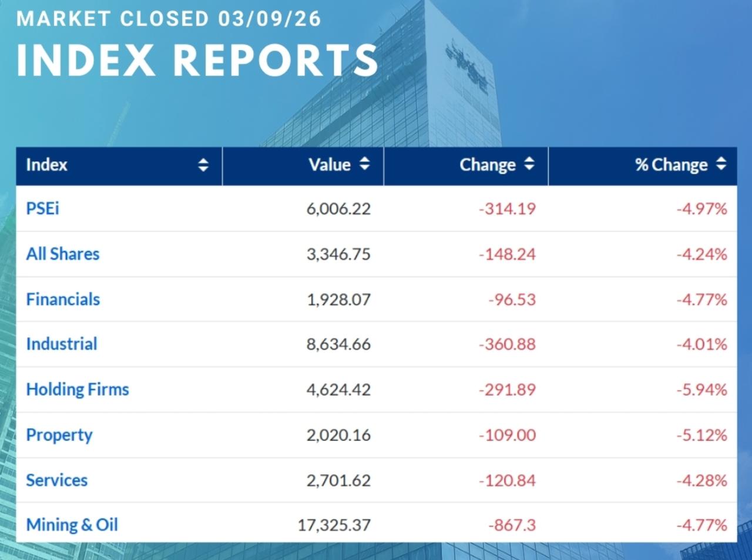Click the PSEi value 6,006.22

click(x=338, y=209)
